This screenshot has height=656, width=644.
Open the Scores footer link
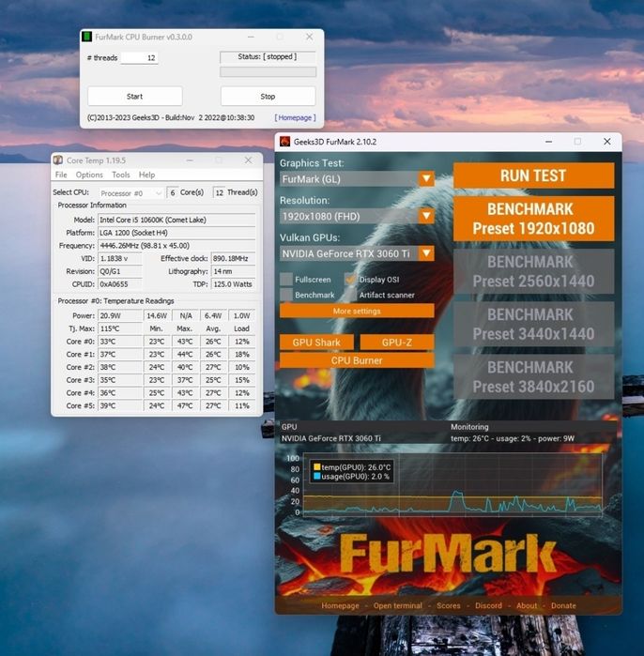pyautogui.click(x=448, y=605)
